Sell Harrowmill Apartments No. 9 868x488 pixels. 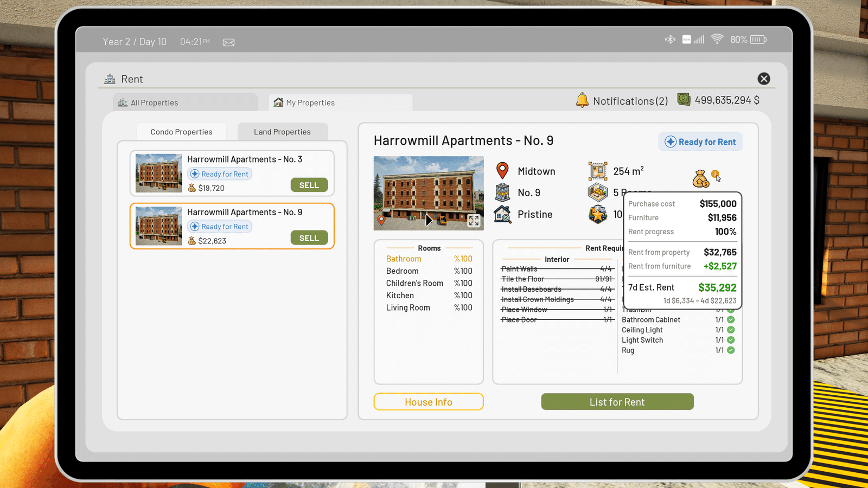tap(309, 238)
